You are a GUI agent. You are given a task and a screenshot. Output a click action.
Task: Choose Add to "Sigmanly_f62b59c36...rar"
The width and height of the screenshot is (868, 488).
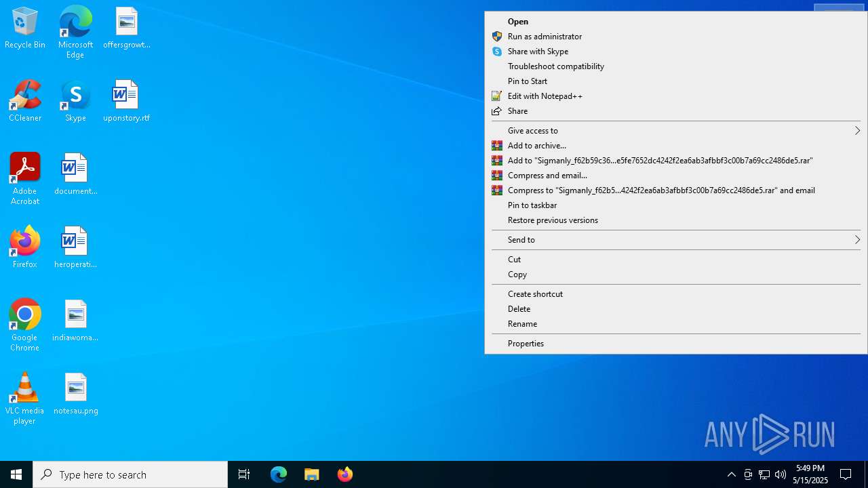point(676,161)
